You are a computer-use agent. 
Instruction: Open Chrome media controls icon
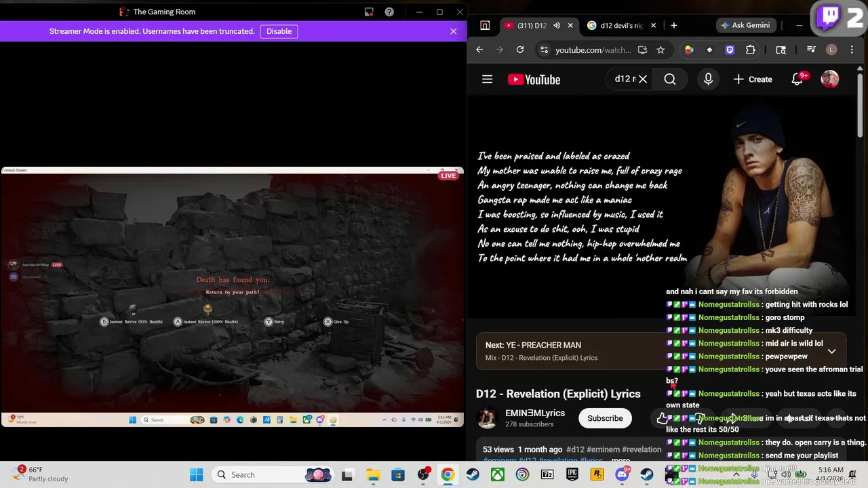point(811,49)
